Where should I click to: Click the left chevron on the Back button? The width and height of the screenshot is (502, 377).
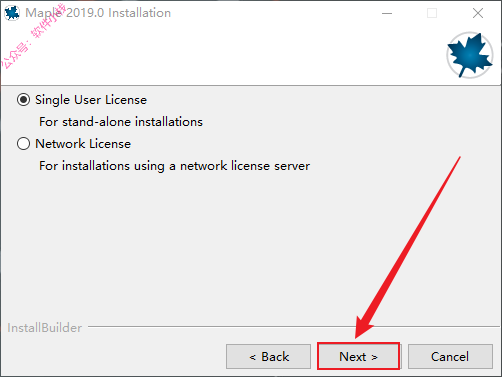[x=253, y=357]
